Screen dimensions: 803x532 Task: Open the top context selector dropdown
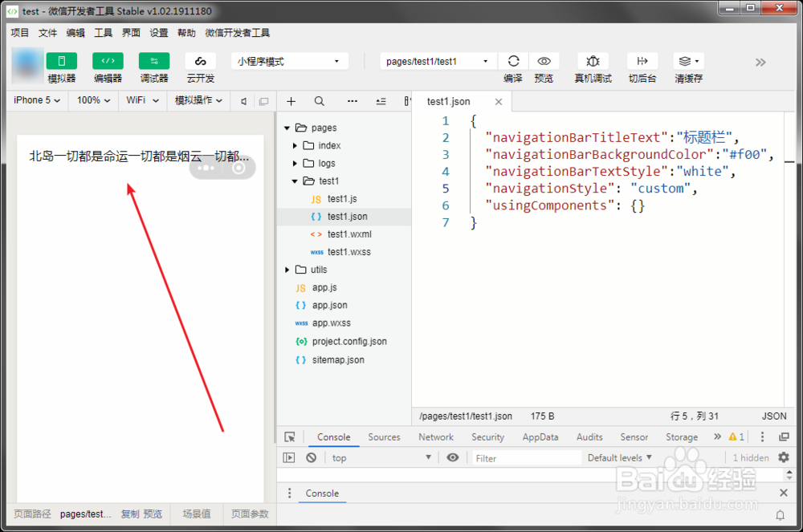coord(381,458)
